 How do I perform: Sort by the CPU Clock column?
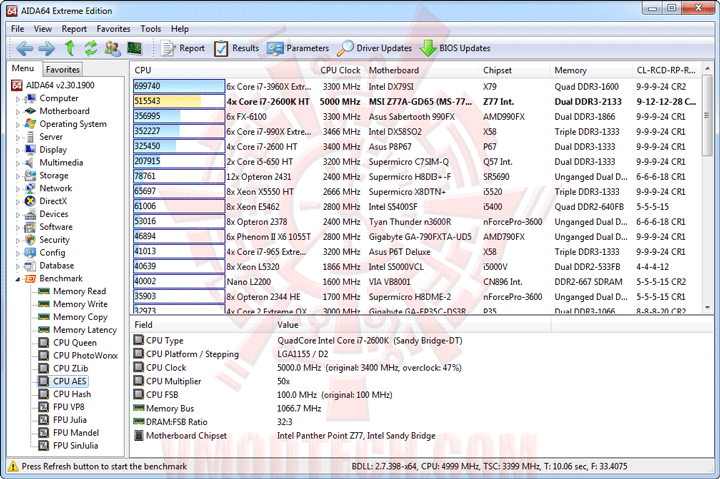coord(340,70)
